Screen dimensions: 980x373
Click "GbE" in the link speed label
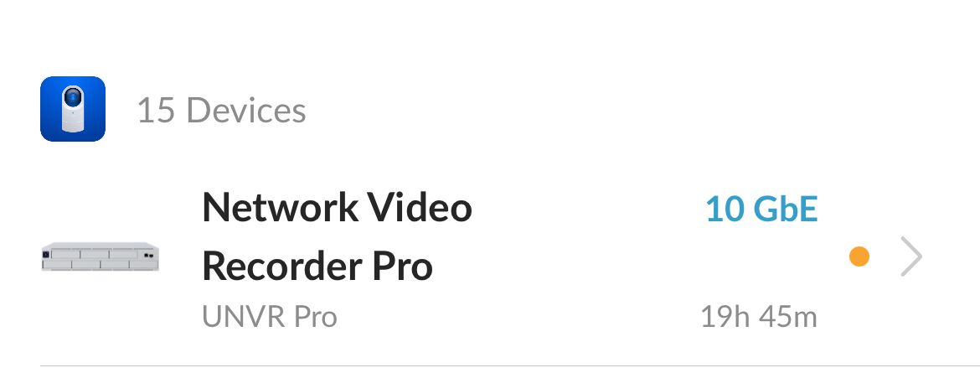pyautogui.click(x=786, y=209)
